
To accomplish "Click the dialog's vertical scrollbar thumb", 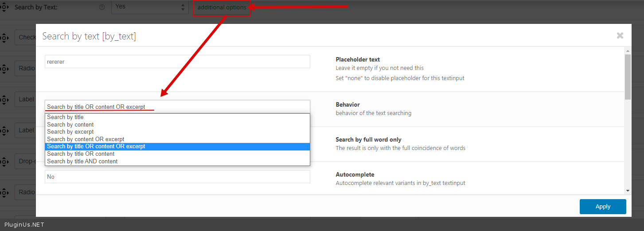I will point(628,77).
